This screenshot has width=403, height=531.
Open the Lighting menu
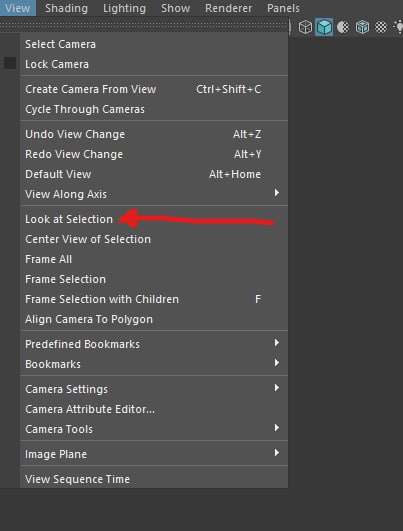(124, 8)
